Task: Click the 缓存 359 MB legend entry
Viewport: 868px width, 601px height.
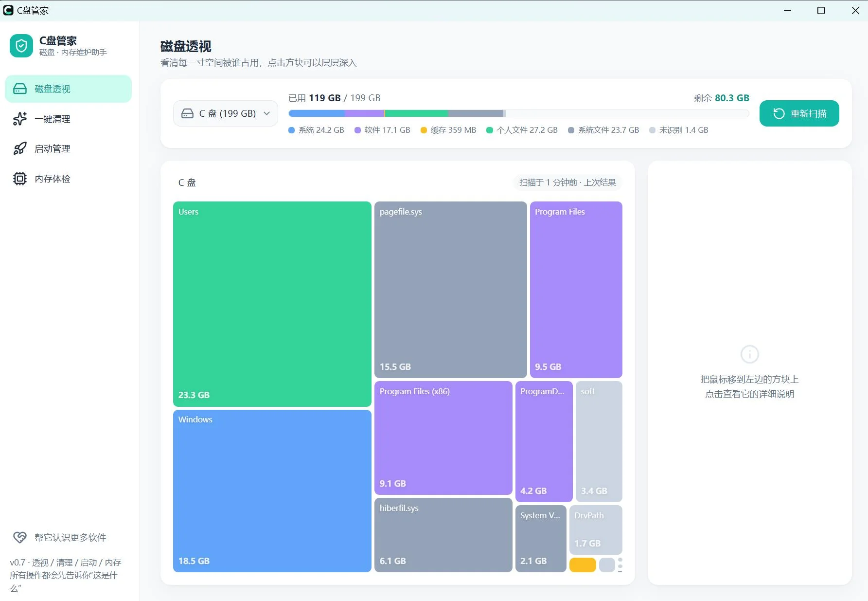Action: [448, 130]
